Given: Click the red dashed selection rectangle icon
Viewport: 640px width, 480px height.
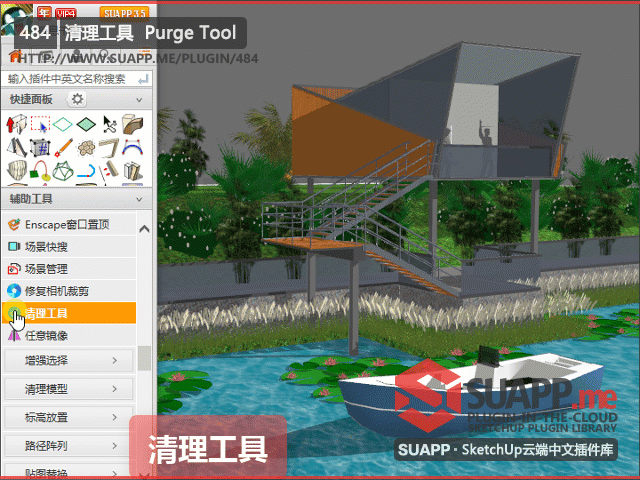Looking at the screenshot, I should (x=40, y=124).
